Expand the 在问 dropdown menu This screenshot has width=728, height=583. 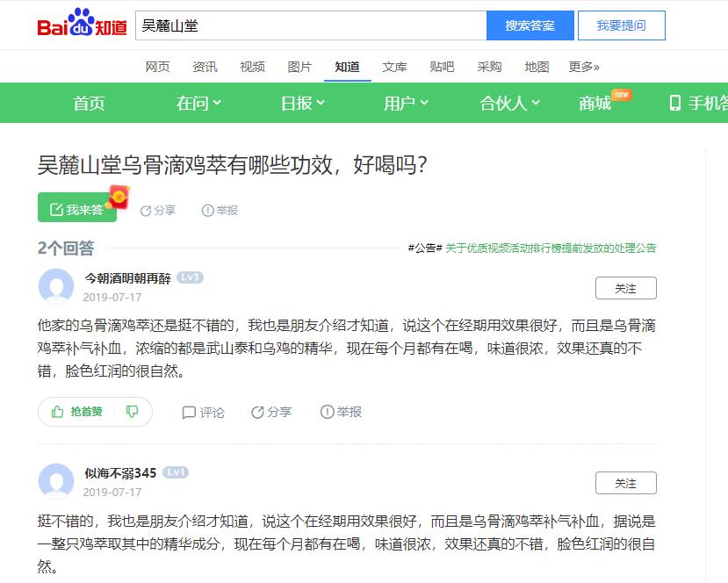[198, 104]
